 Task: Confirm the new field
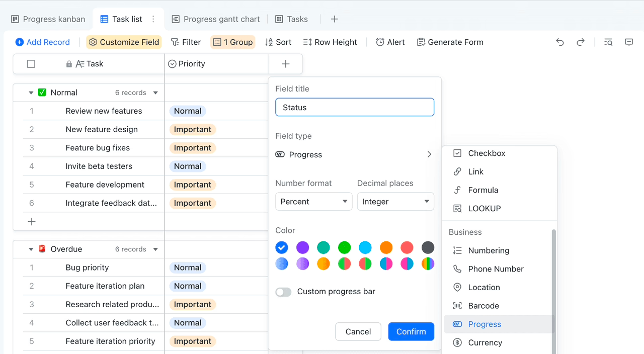point(411,332)
